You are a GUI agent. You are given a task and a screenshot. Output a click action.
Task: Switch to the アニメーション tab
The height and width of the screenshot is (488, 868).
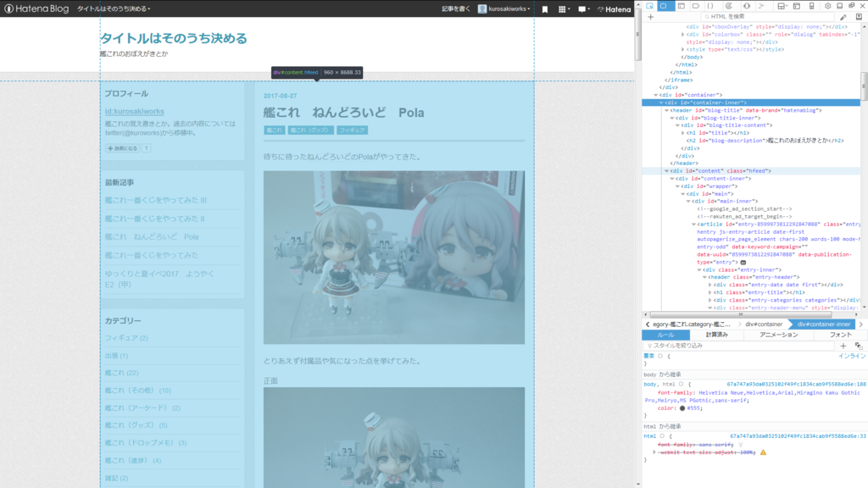click(x=779, y=335)
